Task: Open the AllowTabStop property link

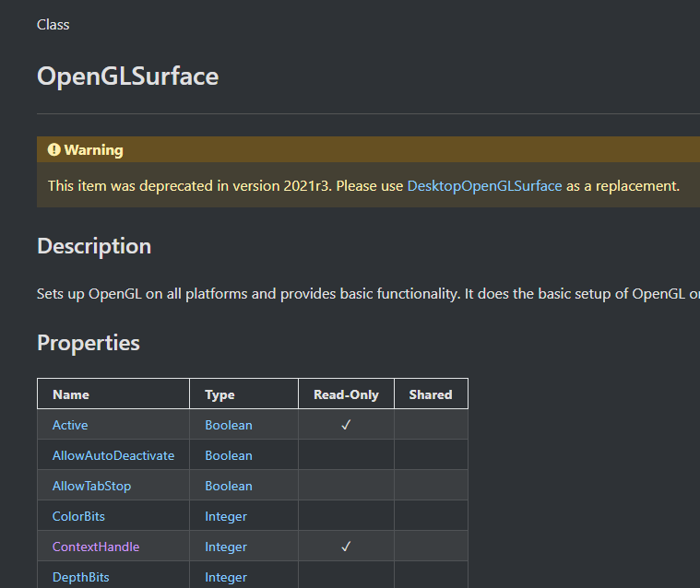Action: coord(91,486)
